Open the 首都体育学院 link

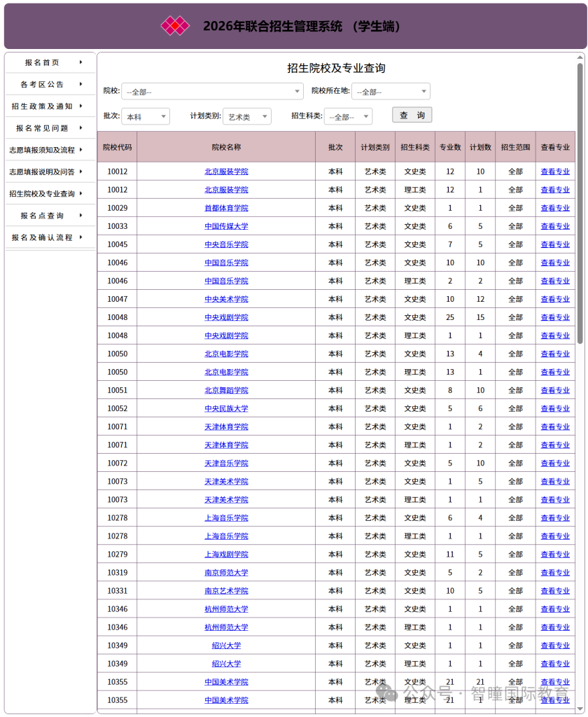coord(226,208)
